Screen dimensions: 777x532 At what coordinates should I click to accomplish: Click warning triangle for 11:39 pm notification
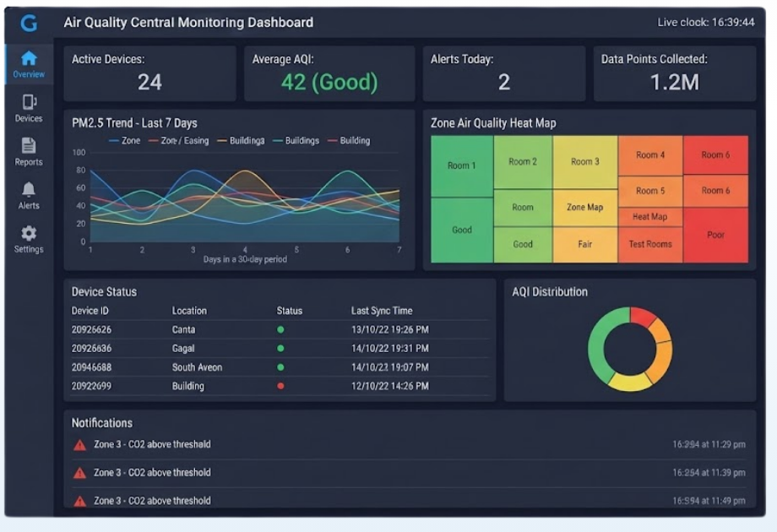click(79, 473)
